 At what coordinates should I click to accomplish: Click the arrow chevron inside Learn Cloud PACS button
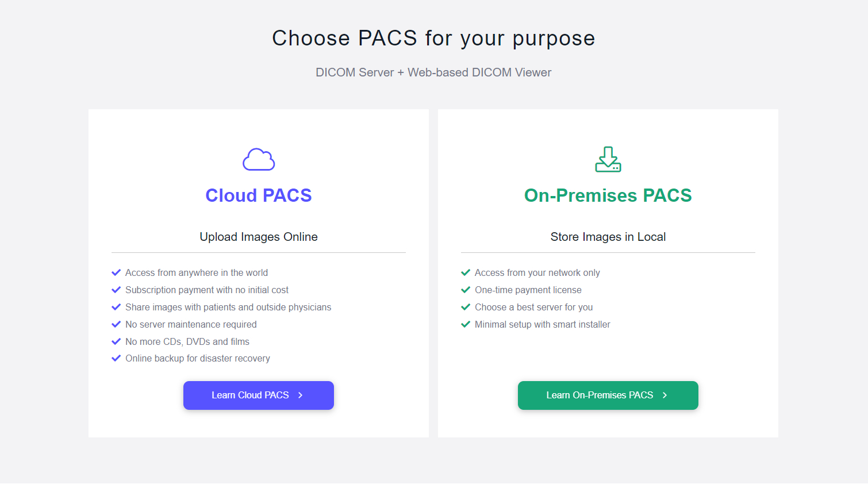300,395
